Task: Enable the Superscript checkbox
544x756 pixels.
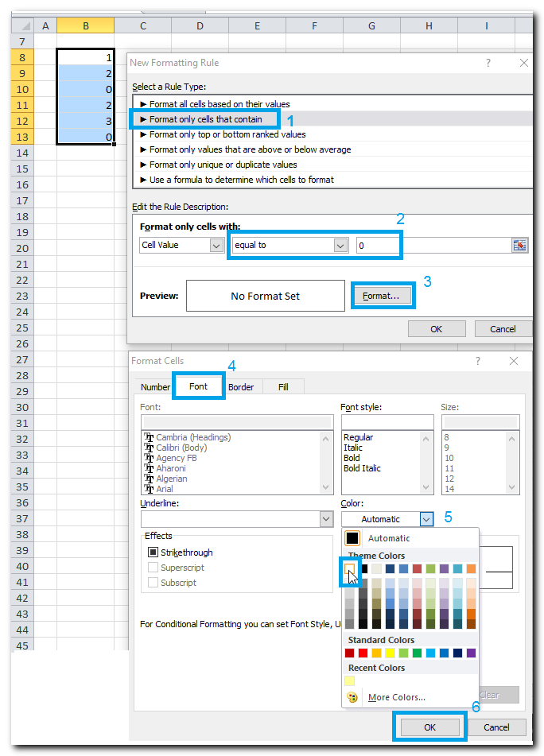Action: point(153,568)
